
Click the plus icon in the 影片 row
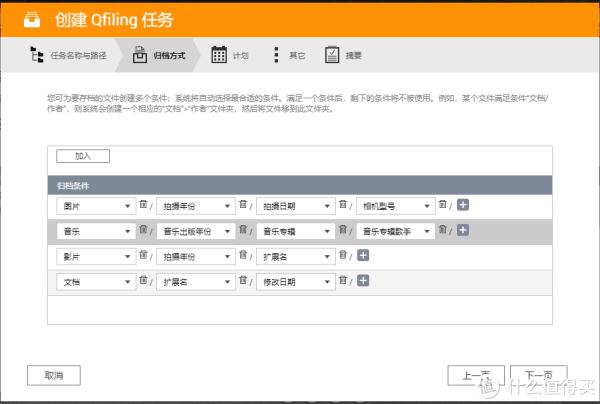(x=363, y=256)
